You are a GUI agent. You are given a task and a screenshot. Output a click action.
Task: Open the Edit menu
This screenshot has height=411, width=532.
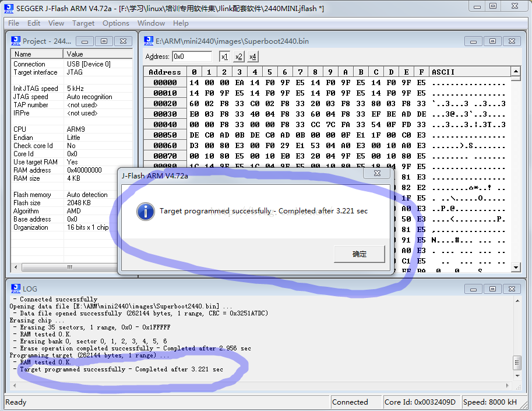(34, 23)
